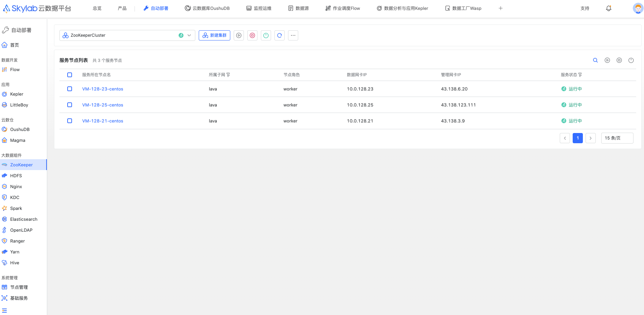Open Kepler in the sidebar

23,94
